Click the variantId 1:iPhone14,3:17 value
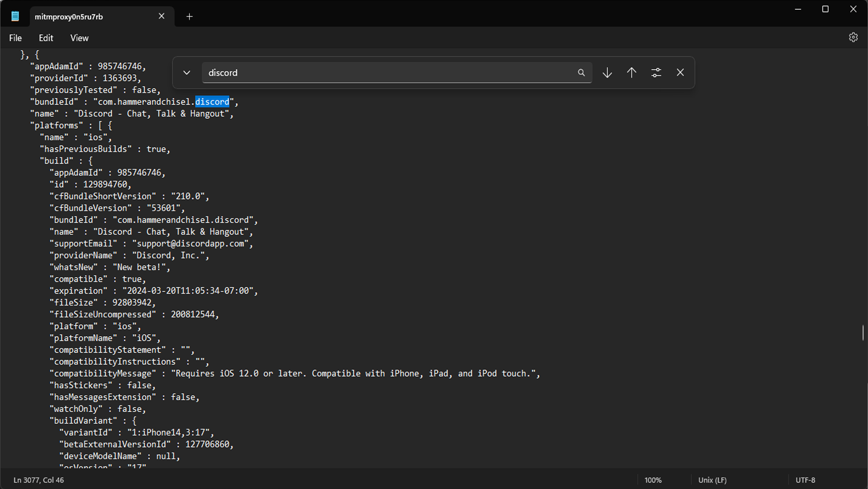The image size is (868, 489). click(x=168, y=433)
